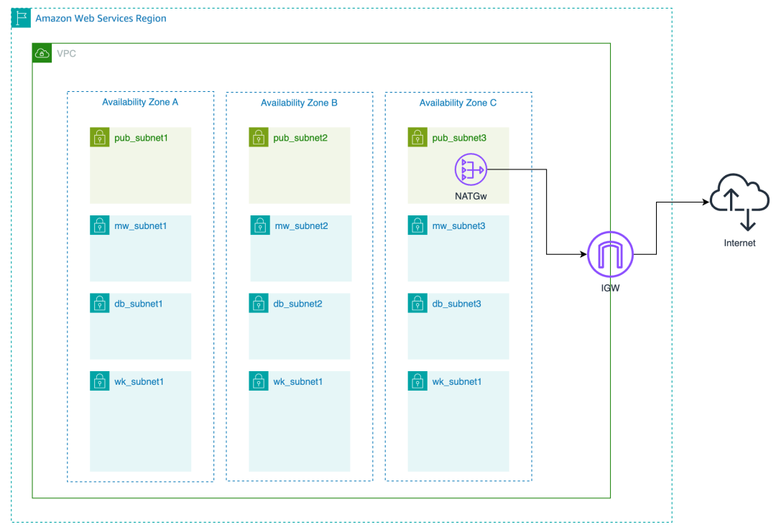This screenshot has height=532, width=776.
Task: Select the 'Availability Zone A' heading
Action: point(140,102)
